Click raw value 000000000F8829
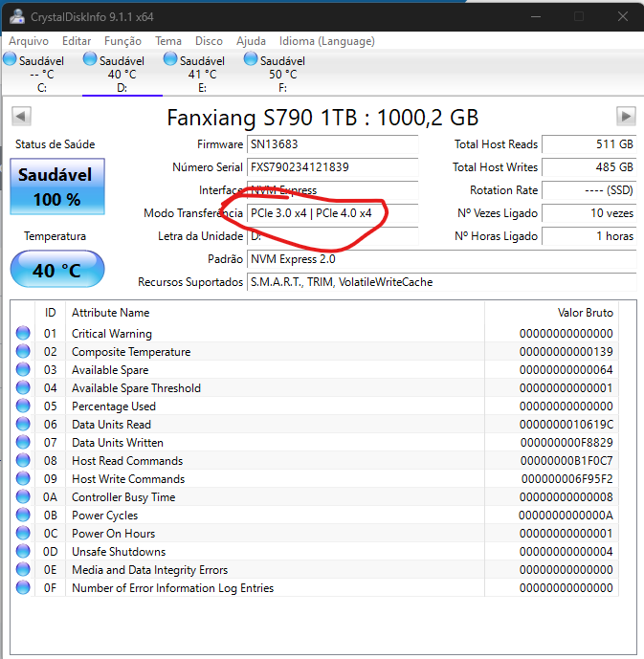Screen dimensions: 644x659 tap(566, 443)
